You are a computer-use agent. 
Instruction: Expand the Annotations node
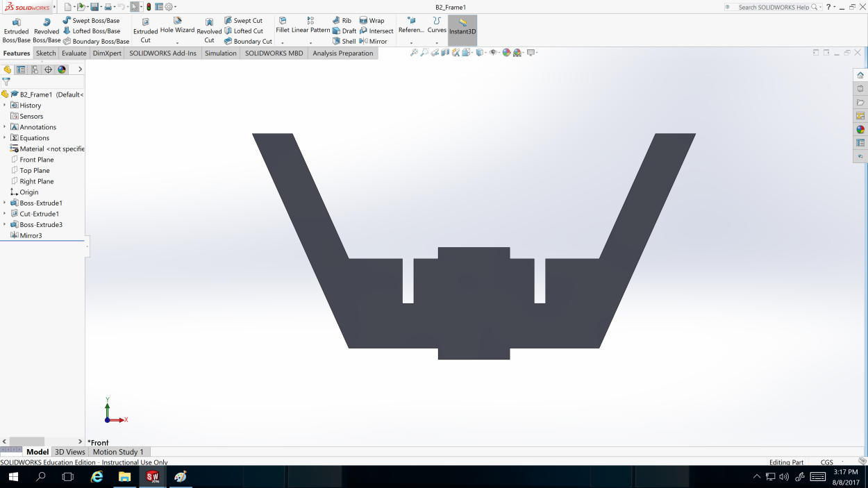(4, 127)
